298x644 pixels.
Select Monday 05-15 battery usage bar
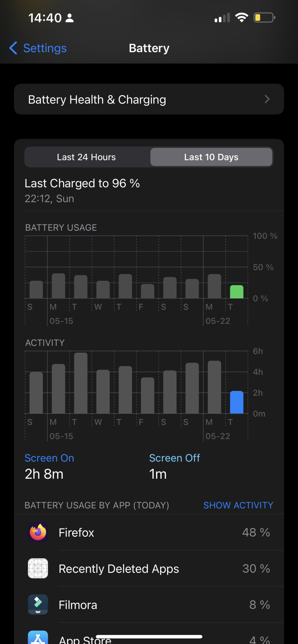[x=59, y=286]
